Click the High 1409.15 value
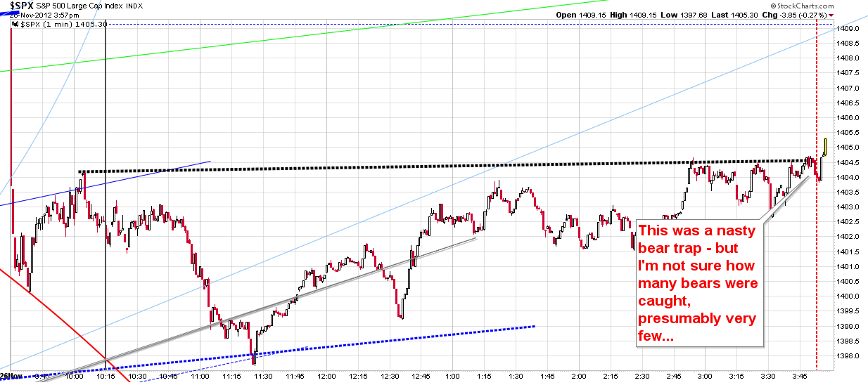 coord(632,15)
